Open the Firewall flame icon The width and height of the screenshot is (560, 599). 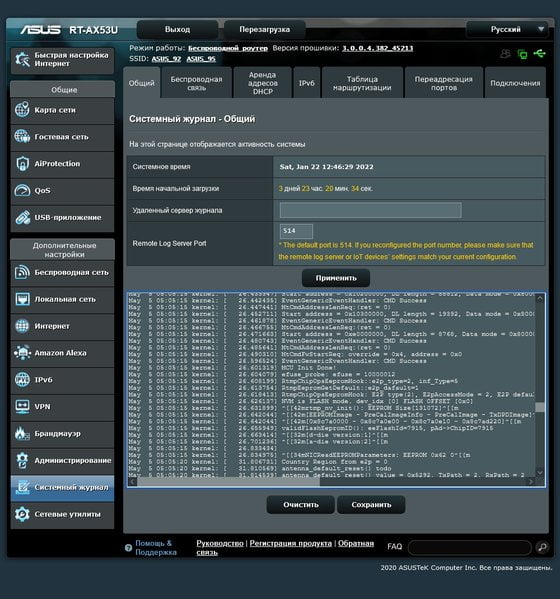(x=22, y=433)
